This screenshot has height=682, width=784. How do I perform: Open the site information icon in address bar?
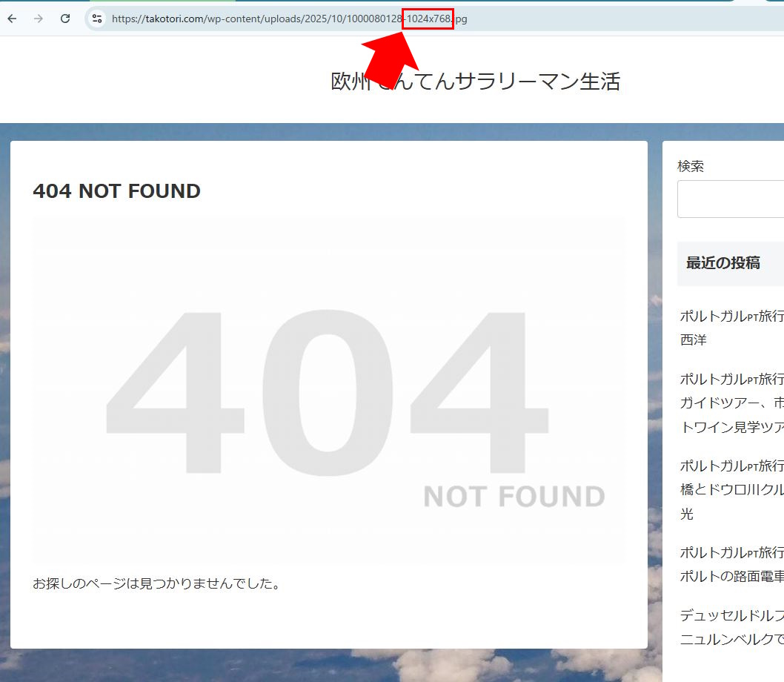[x=97, y=19]
